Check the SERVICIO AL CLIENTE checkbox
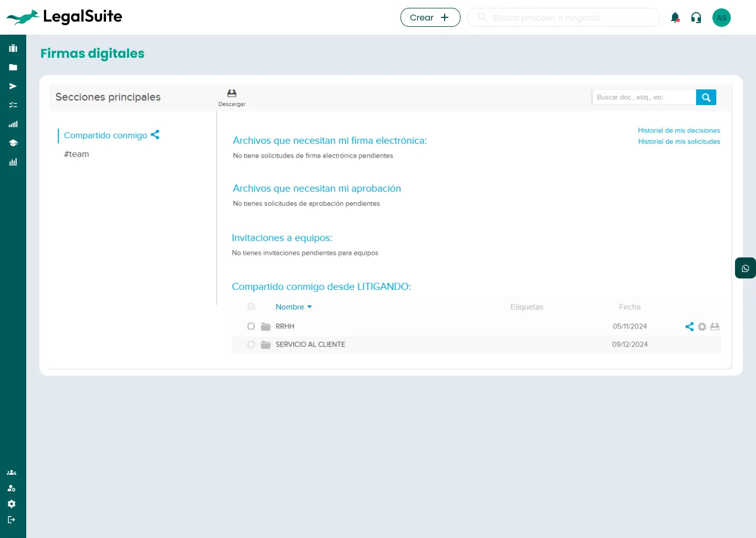The height and width of the screenshot is (538, 756). 251,344
